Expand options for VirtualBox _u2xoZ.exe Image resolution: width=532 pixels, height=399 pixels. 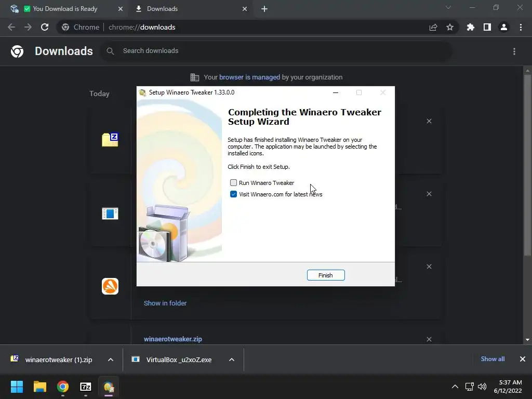point(232,360)
